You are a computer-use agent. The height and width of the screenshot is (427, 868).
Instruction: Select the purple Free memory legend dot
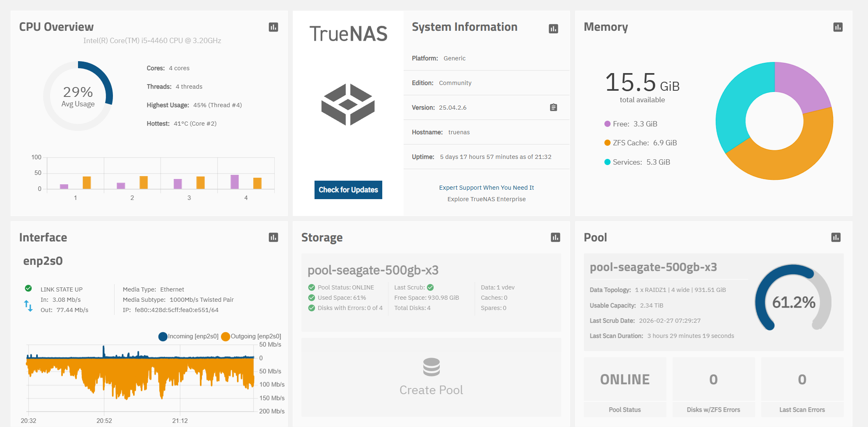pos(608,124)
